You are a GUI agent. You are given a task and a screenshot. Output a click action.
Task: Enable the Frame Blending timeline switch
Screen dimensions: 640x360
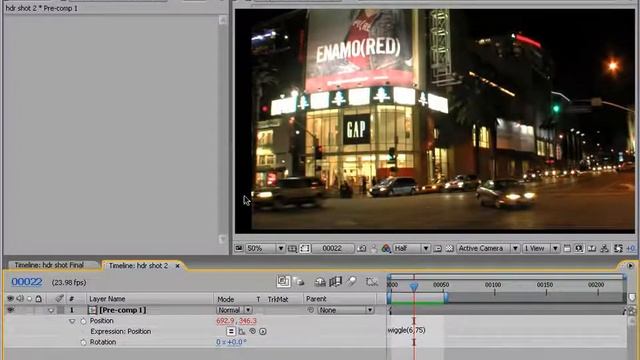pyautogui.click(x=336, y=282)
